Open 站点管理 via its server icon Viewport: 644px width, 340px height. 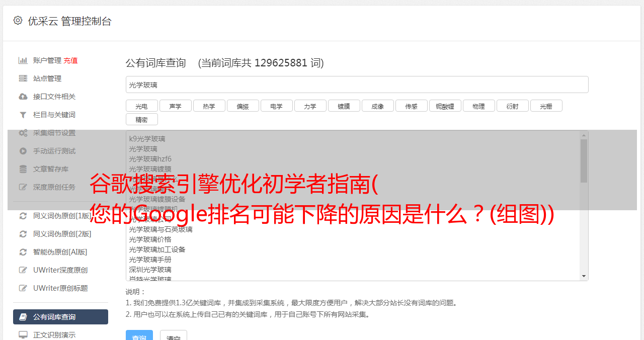click(x=23, y=78)
